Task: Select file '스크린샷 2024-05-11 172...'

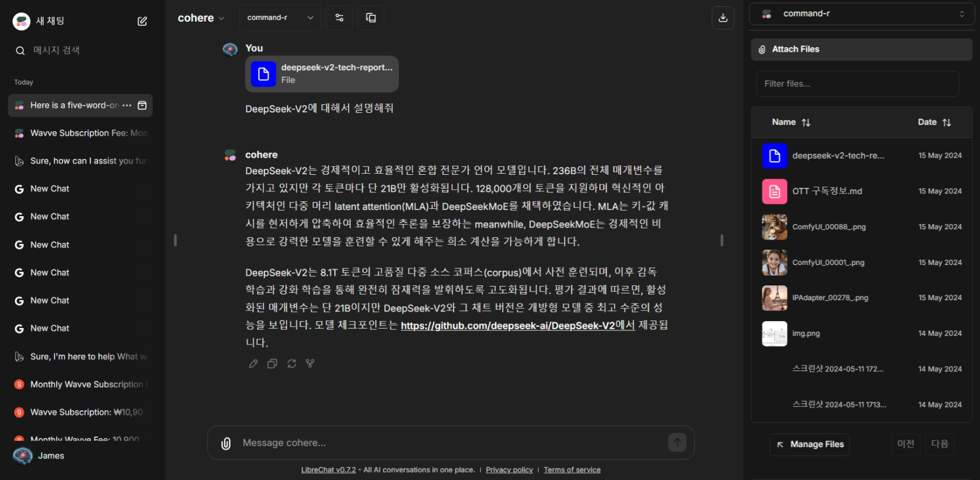Action: pyautogui.click(x=838, y=369)
